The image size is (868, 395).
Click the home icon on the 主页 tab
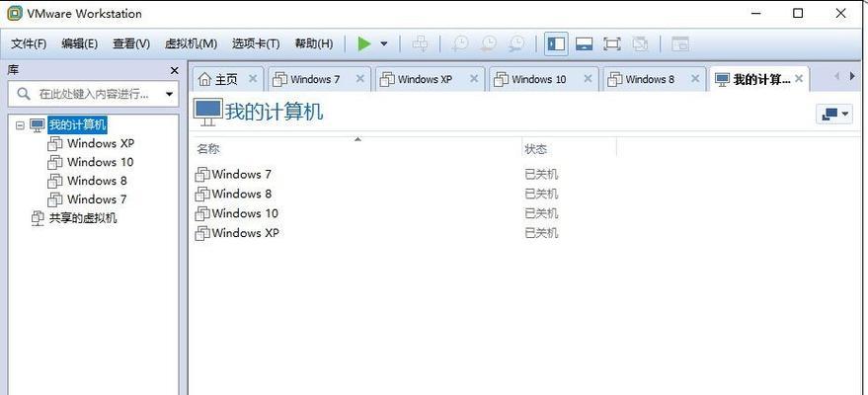tap(204, 79)
